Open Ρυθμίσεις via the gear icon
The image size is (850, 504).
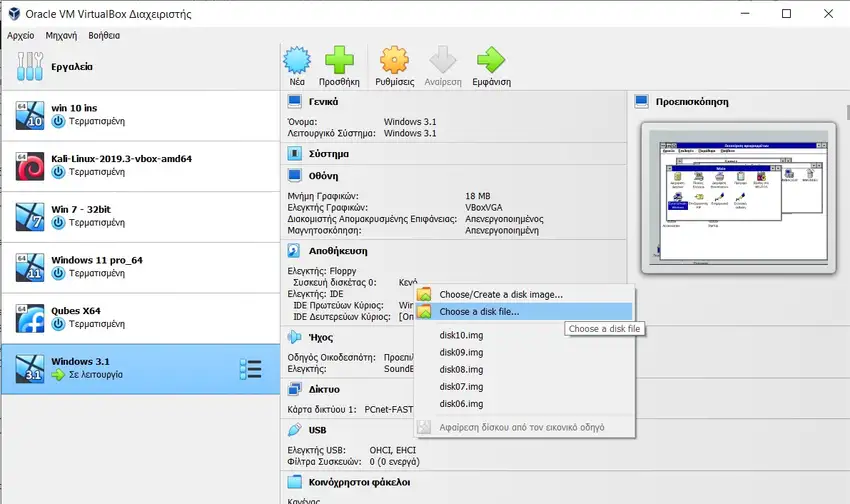tap(394, 60)
